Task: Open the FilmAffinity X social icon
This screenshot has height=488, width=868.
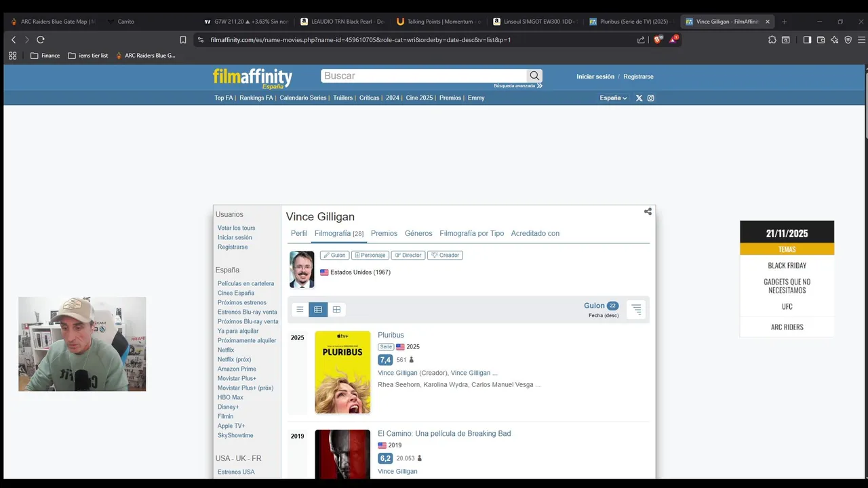Action: (x=639, y=98)
